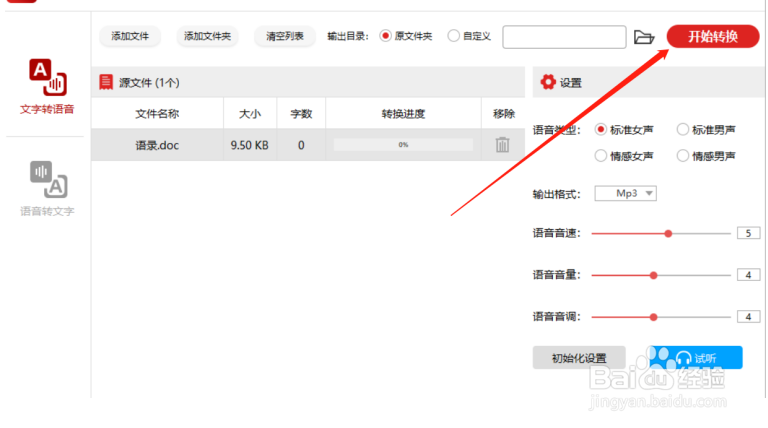This screenshot has height=428, width=768.
Task: Click the red 源文件 document icon
Action: [106, 82]
